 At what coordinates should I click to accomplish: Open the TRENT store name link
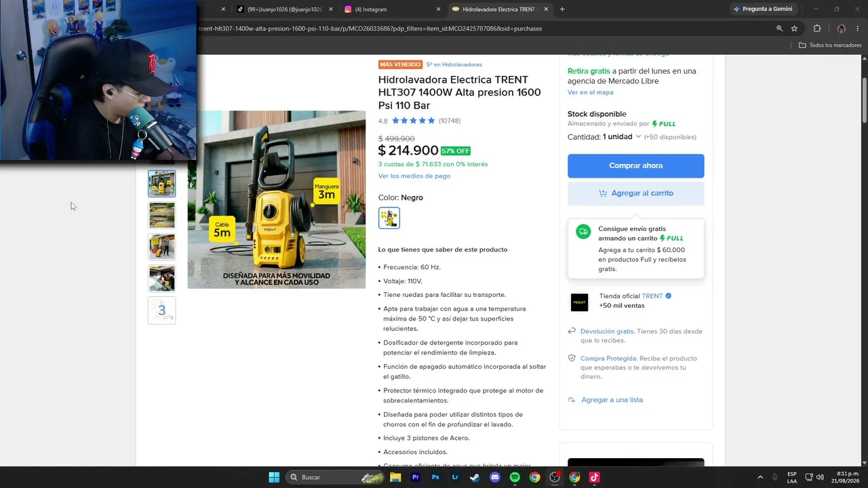pyautogui.click(x=652, y=296)
